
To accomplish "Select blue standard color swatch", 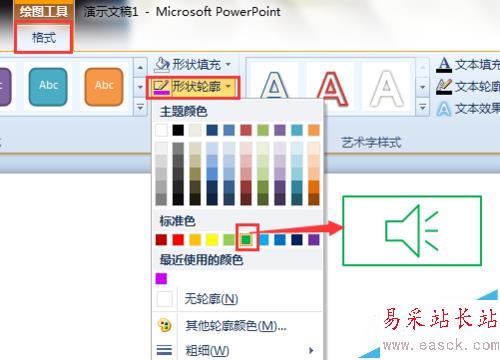I will point(280,240).
